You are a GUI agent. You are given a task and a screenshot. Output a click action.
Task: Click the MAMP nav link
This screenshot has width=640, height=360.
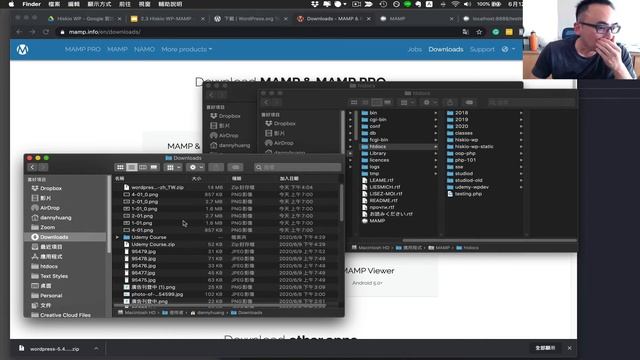pyautogui.click(x=118, y=49)
